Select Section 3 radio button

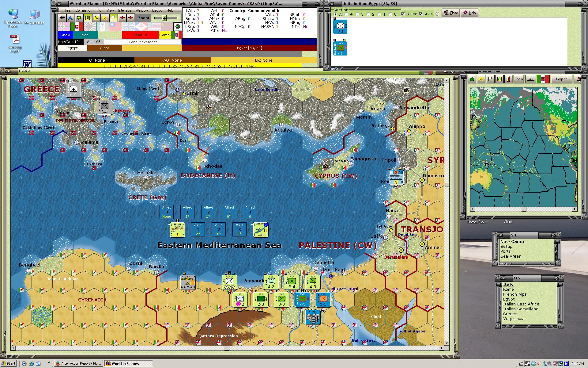point(357,14)
